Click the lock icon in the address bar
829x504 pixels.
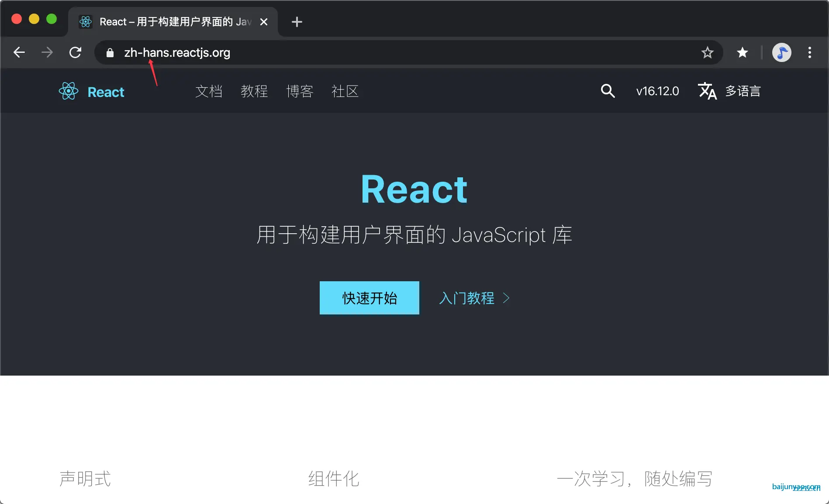click(x=110, y=53)
